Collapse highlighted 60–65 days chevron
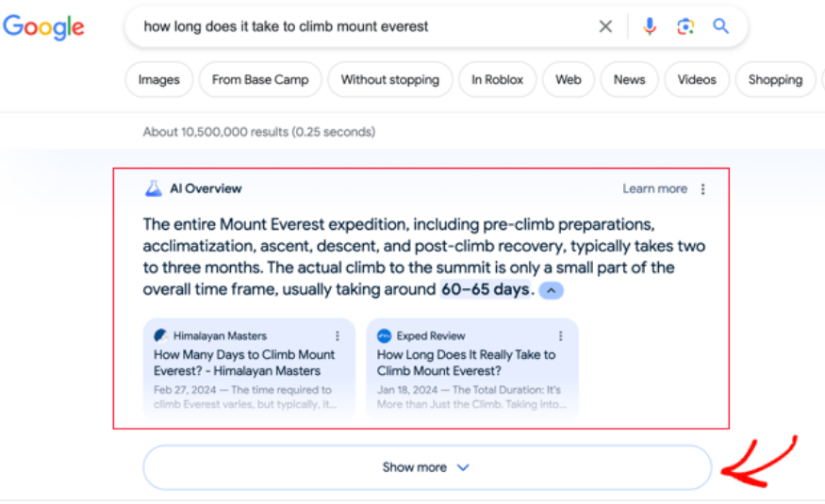Screen dimensions: 825x504 click(552, 290)
